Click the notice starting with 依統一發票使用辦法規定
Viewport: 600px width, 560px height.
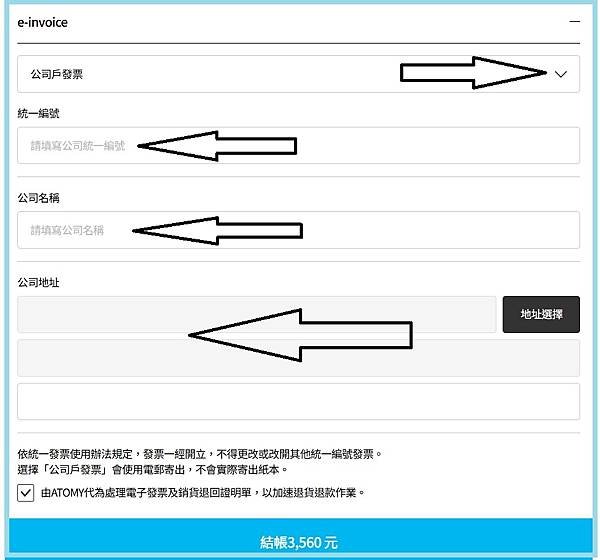(x=200, y=454)
